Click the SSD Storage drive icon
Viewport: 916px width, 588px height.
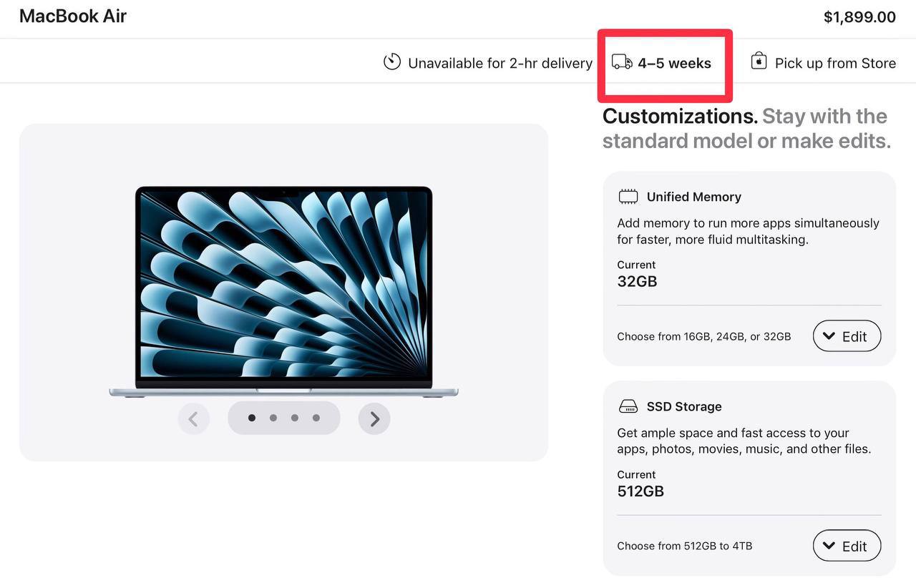(628, 406)
